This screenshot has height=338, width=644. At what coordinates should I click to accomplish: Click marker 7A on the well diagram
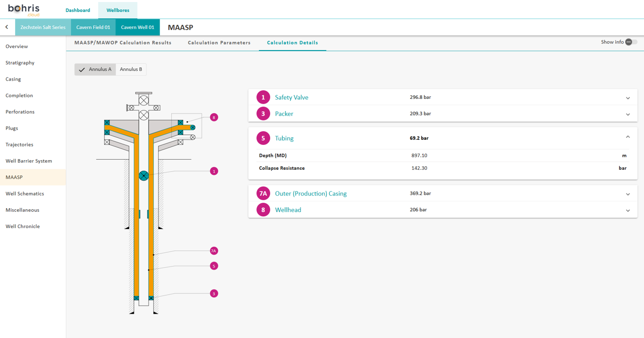click(x=214, y=251)
